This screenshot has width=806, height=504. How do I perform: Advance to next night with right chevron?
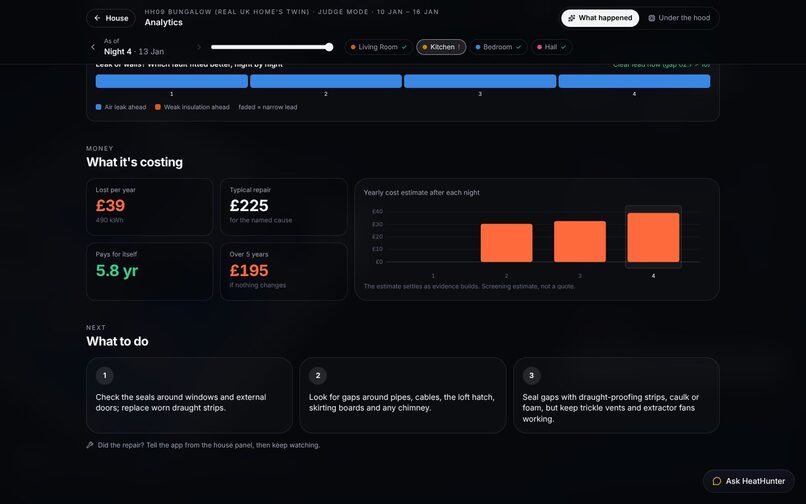point(199,47)
